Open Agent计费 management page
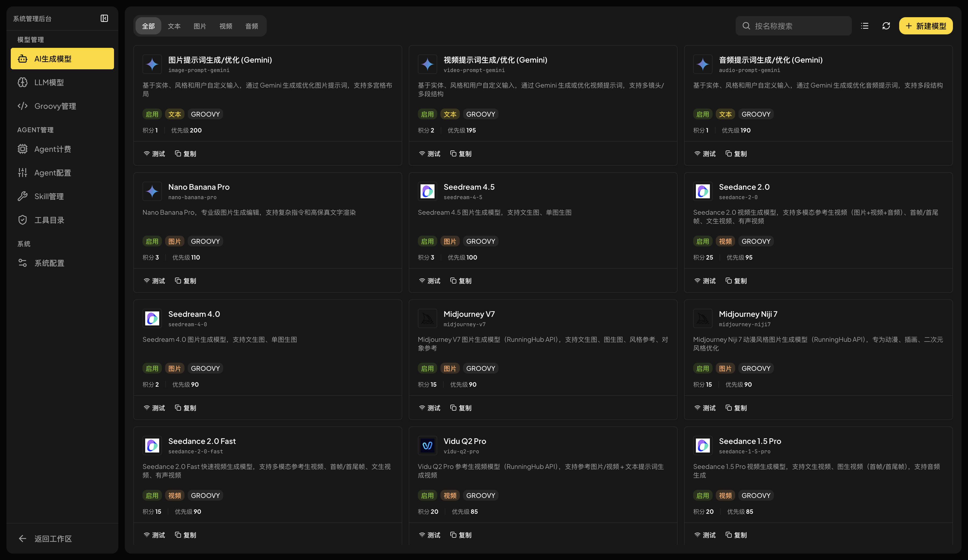 pyautogui.click(x=62, y=149)
